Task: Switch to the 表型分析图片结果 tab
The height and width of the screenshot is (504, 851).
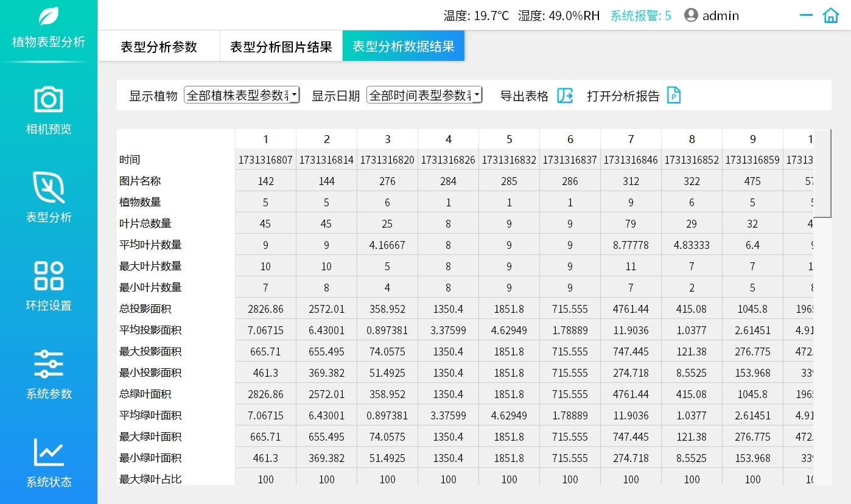Action: point(281,46)
